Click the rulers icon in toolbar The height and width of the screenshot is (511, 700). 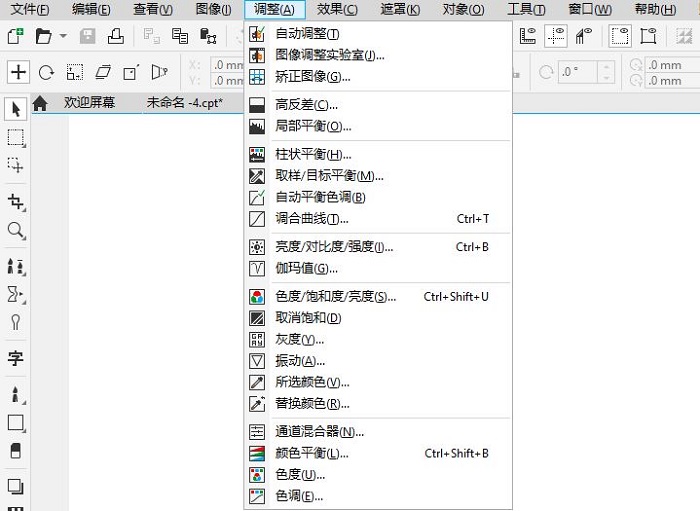click(528, 36)
